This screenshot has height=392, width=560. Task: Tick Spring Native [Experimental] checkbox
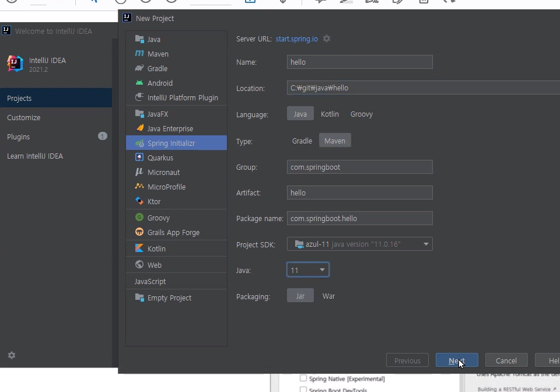[x=303, y=379]
